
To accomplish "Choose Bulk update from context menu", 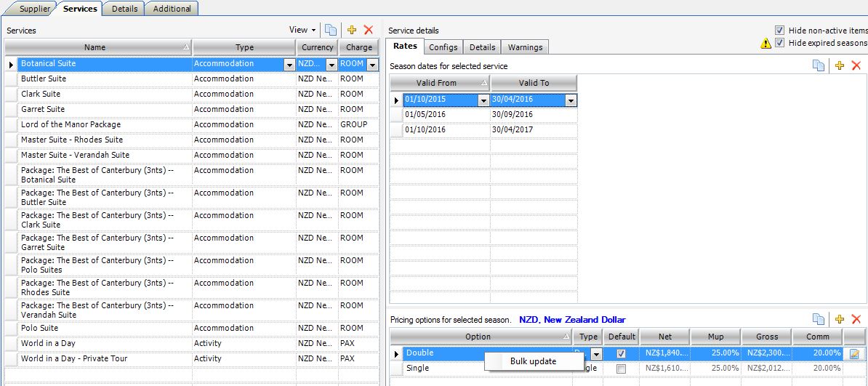I will point(533,361).
